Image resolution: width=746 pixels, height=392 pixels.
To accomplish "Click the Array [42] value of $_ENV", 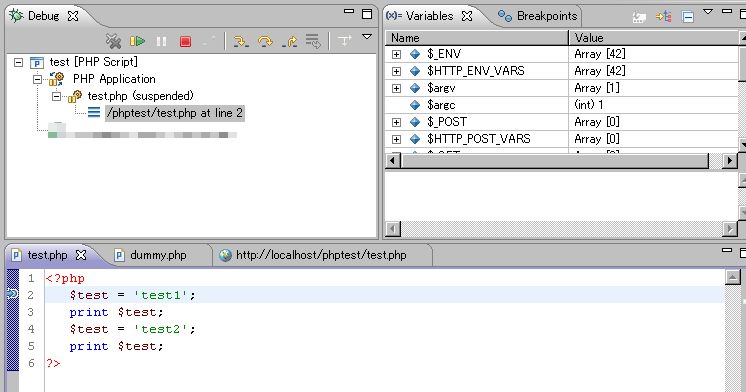I will (x=599, y=54).
